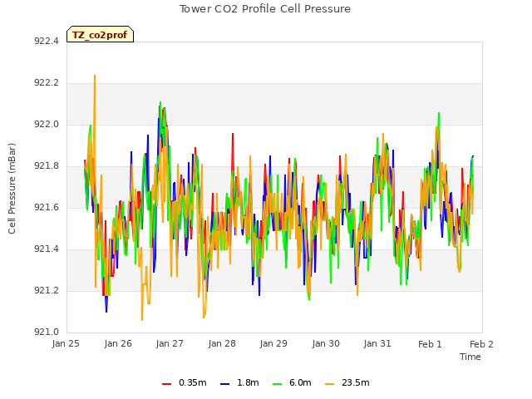Click the Jan 25 x-axis tick label
532x399 pixels.
(66, 343)
